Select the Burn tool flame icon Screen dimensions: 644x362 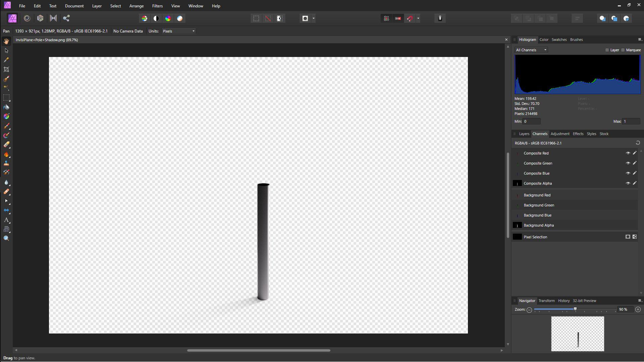(6, 155)
